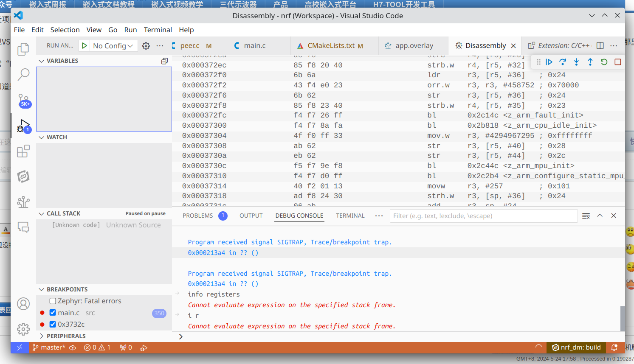Close the bottom panel

614,216
